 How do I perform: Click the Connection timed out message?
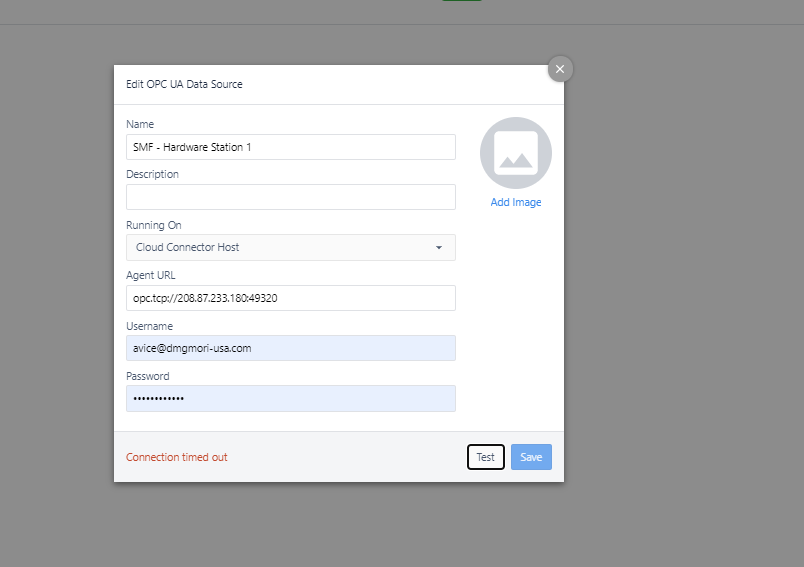click(x=177, y=457)
